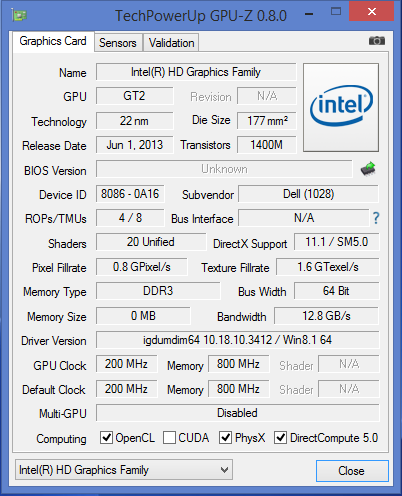
Task: Click the GPU-Z app icon in title bar
Action: click(19, 15)
